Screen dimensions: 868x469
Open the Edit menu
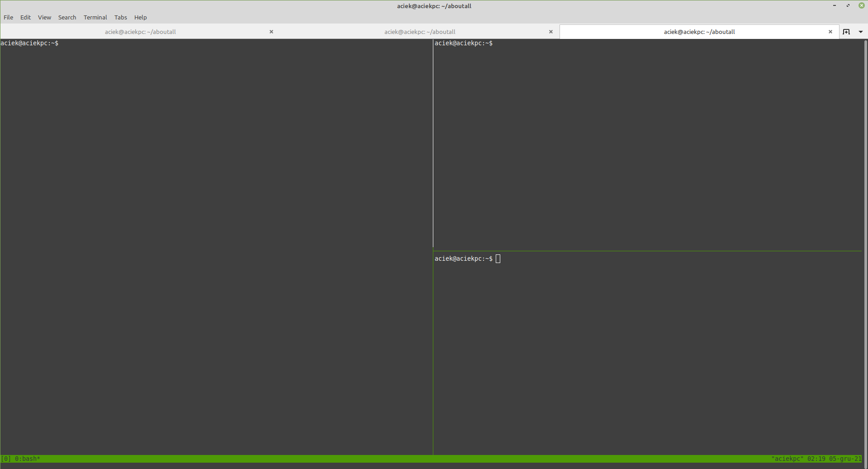pyautogui.click(x=25, y=17)
